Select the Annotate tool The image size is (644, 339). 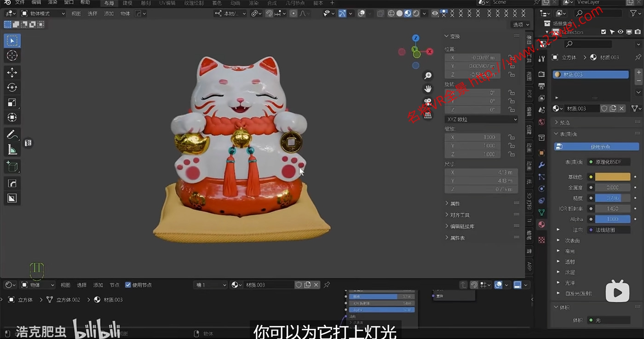11,134
